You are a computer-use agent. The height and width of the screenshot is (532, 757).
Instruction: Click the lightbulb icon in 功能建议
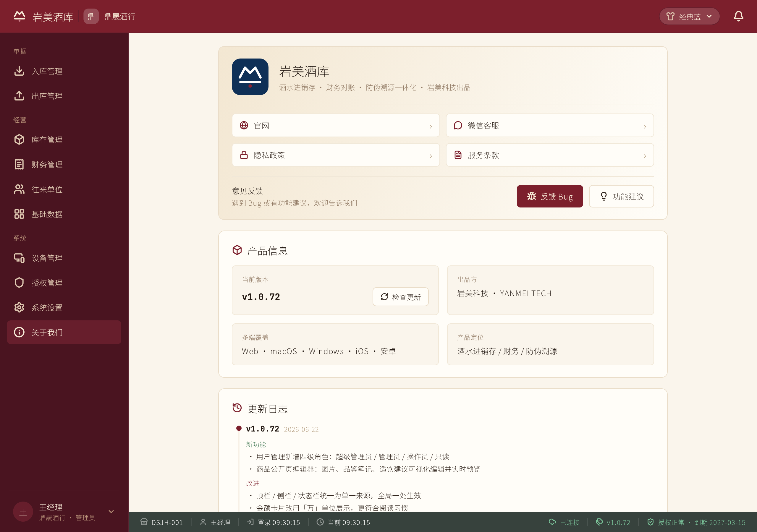pyautogui.click(x=603, y=196)
